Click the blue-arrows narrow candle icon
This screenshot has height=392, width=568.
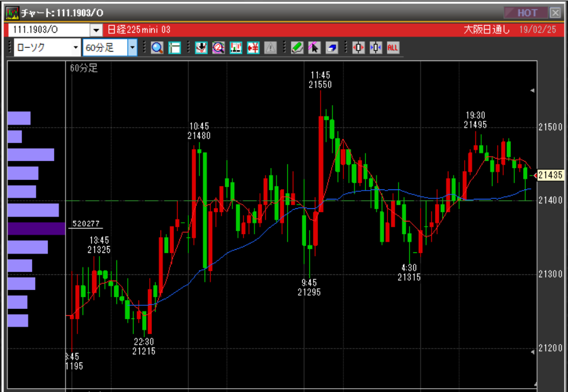point(376,47)
